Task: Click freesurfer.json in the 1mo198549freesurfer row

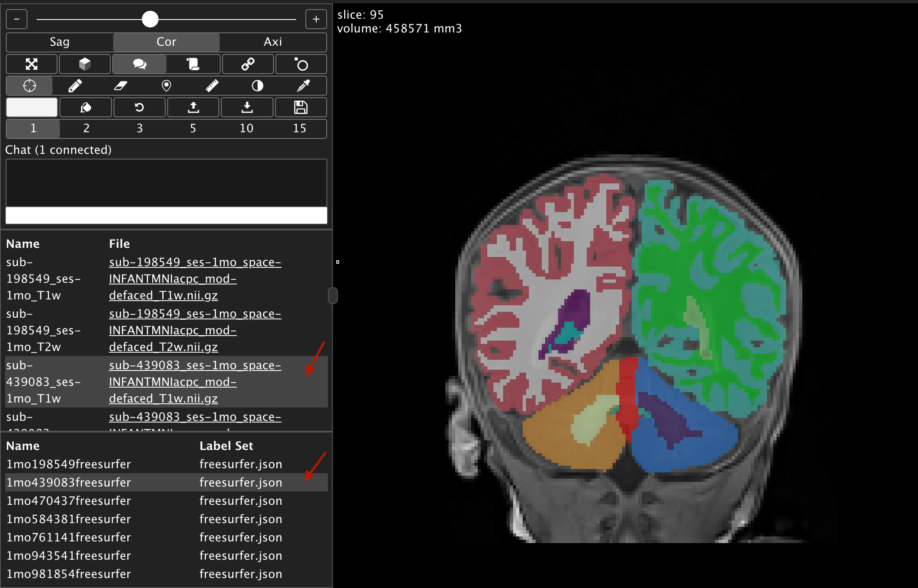Action: [x=241, y=464]
